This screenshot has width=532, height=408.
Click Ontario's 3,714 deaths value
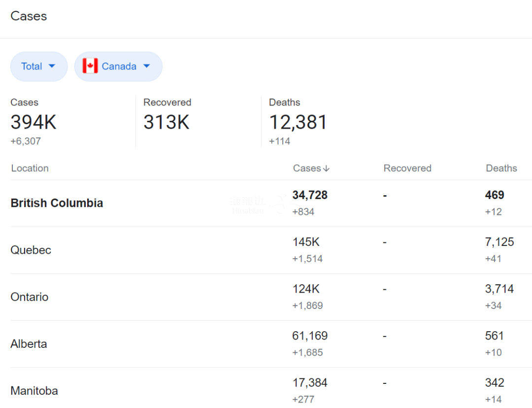499,289
